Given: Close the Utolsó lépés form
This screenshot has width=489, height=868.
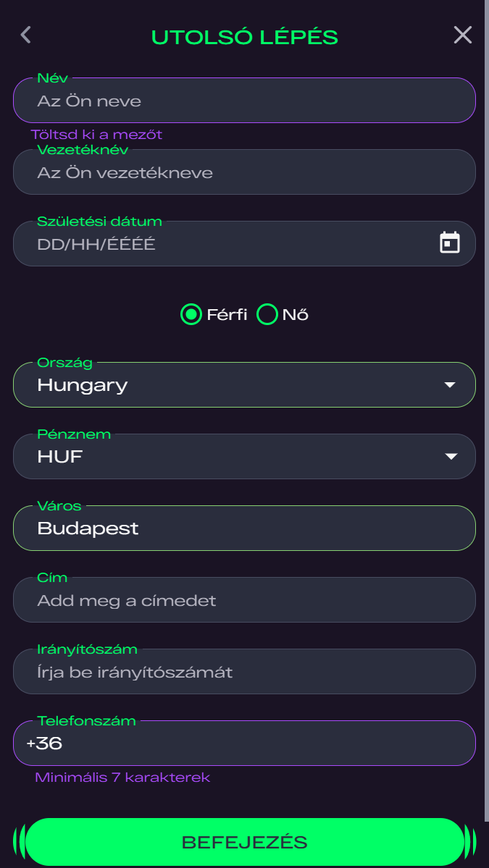Looking at the screenshot, I should pos(462,35).
